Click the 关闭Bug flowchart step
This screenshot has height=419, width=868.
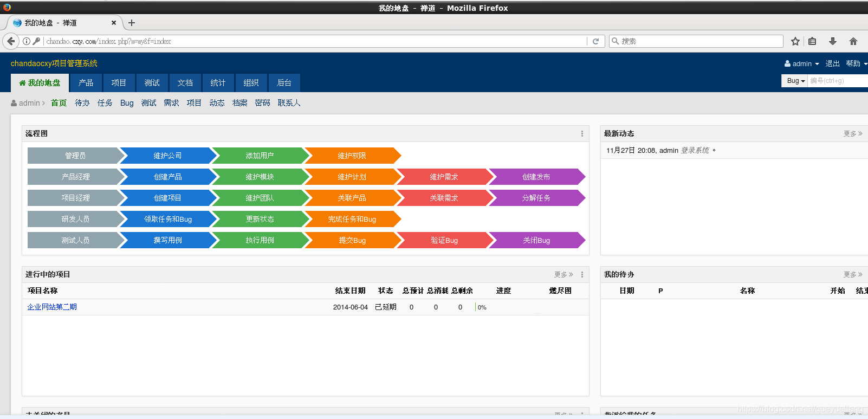coord(536,240)
